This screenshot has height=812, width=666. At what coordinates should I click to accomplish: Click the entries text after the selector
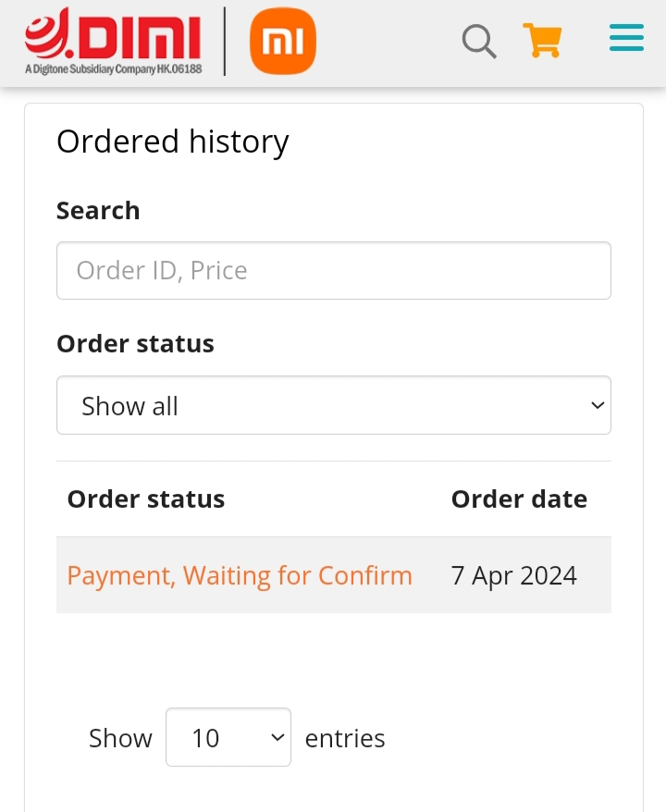coord(345,738)
